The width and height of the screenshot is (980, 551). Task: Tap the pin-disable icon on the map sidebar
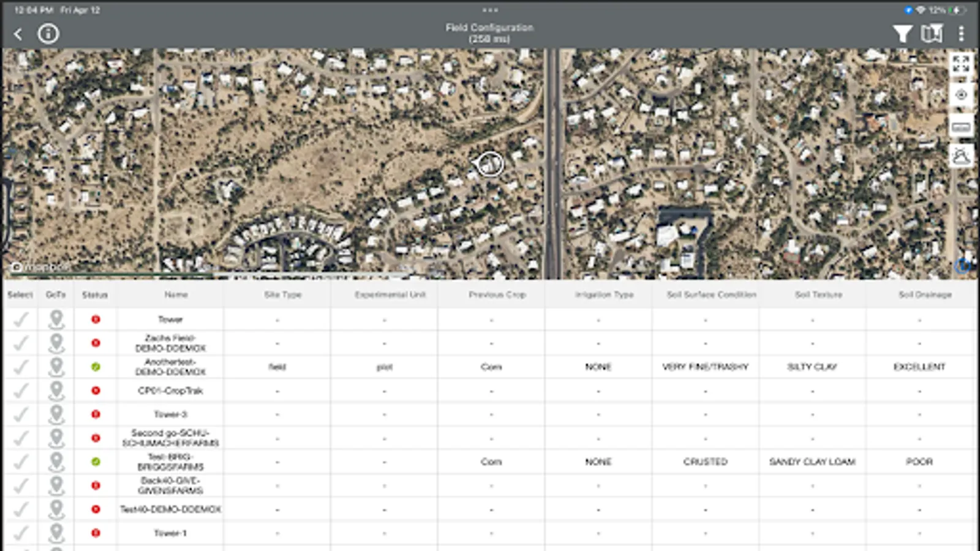(x=960, y=156)
